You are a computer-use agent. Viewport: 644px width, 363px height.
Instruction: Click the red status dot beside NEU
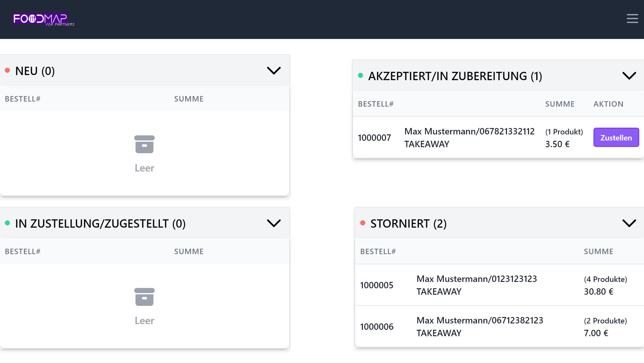[7, 70]
